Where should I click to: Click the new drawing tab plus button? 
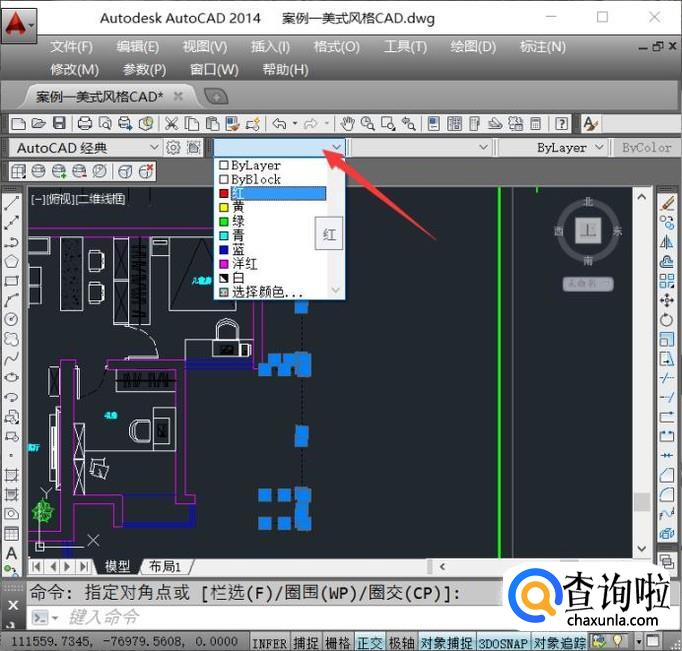(216, 96)
